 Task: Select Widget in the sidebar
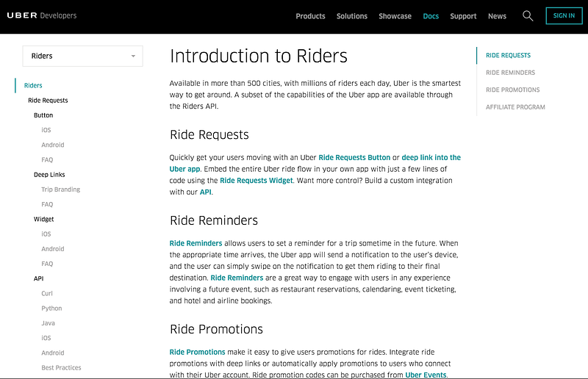[x=44, y=220]
